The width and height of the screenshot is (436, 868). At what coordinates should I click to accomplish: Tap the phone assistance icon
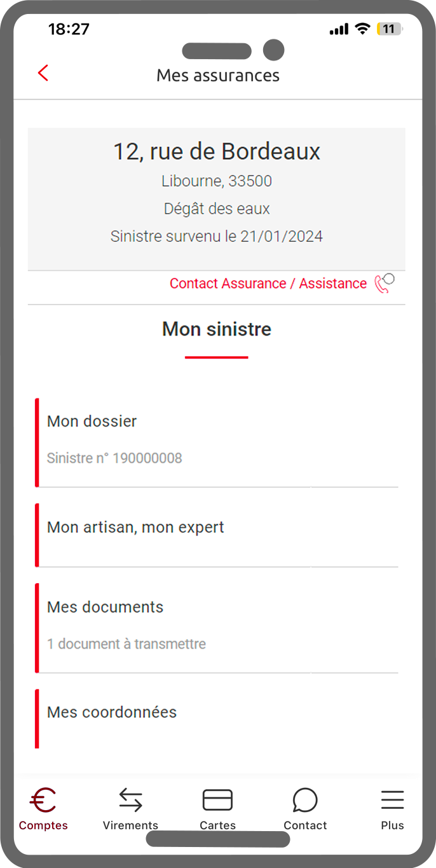pos(385,283)
